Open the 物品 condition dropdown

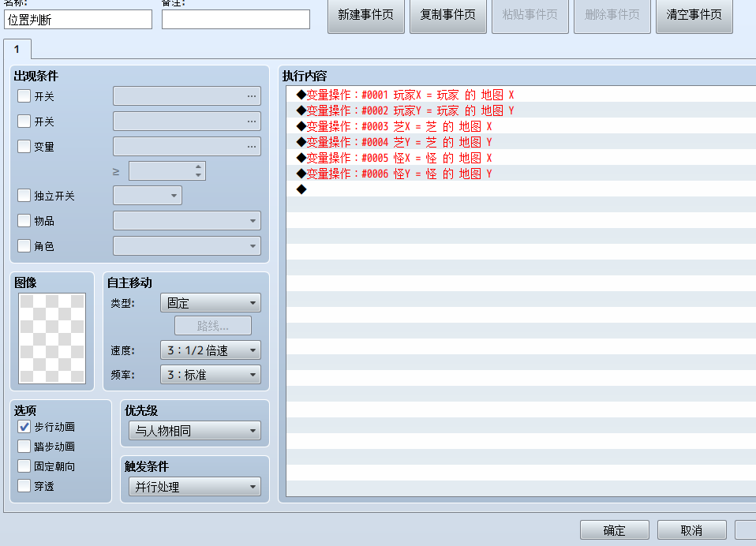point(187,221)
